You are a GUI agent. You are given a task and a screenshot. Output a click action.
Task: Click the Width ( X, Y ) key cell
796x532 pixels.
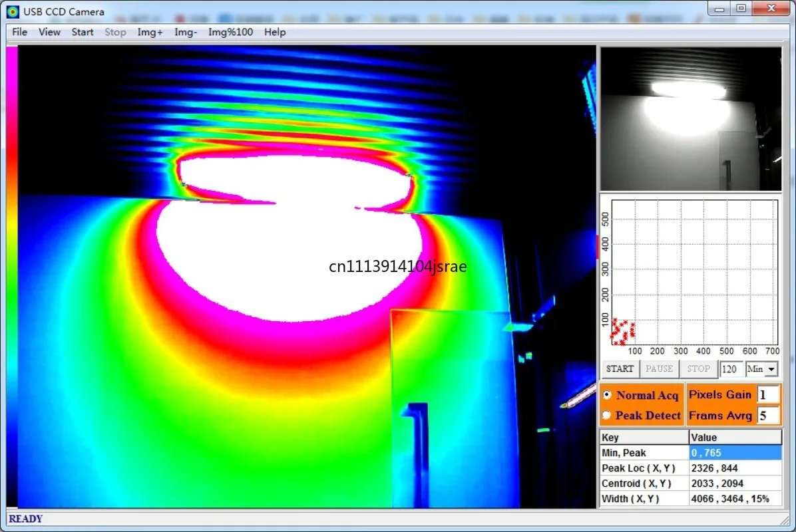tap(644, 499)
